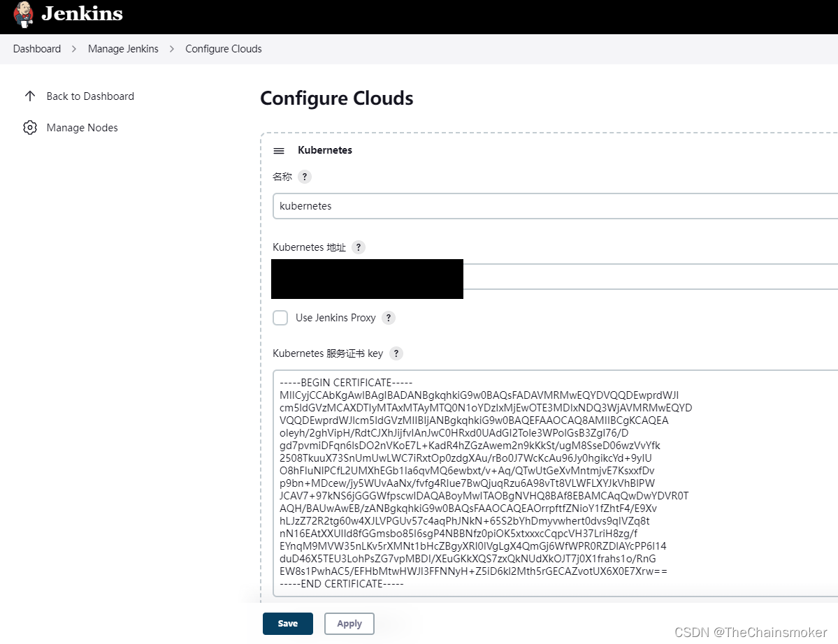This screenshot has height=644, width=838.
Task: Go to Dashboard breadcrumb
Action: tap(37, 49)
